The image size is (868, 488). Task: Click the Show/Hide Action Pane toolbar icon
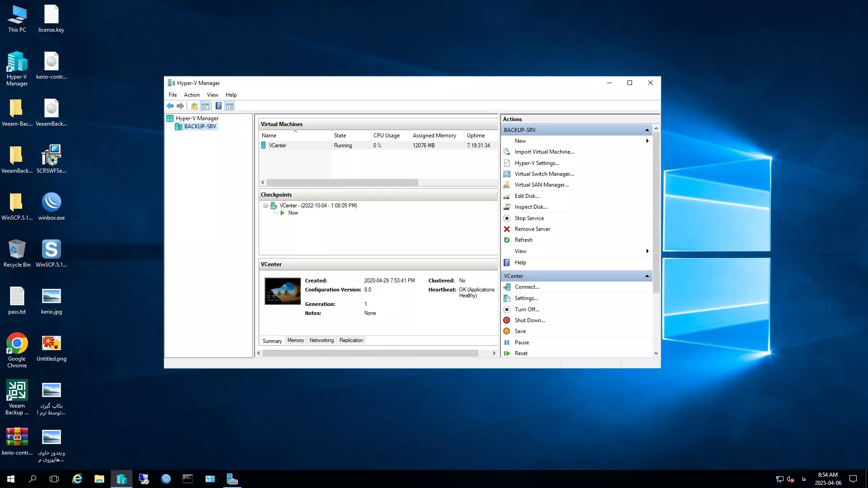[x=230, y=106]
